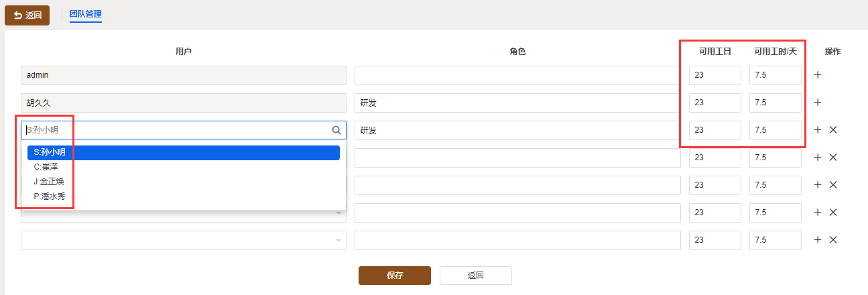This screenshot has height=295, width=868.
Task: Click the 角色 field for admin
Action: (517, 75)
